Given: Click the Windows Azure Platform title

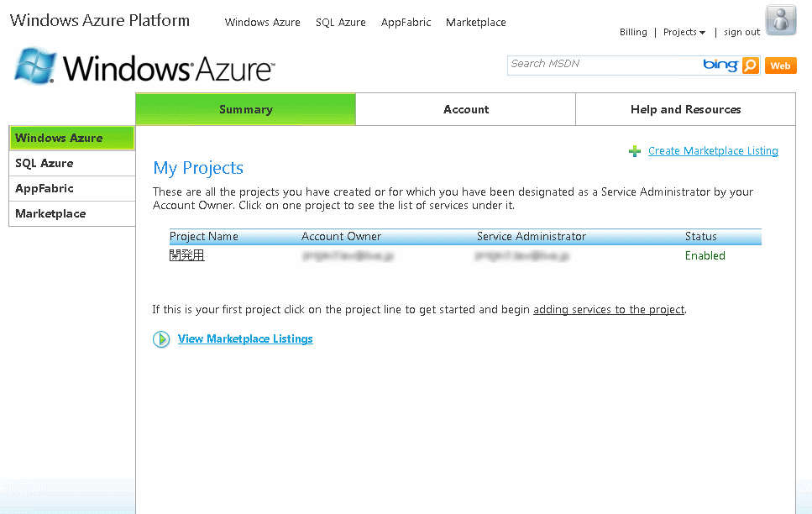Looking at the screenshot, I should [x=99, y=20].
